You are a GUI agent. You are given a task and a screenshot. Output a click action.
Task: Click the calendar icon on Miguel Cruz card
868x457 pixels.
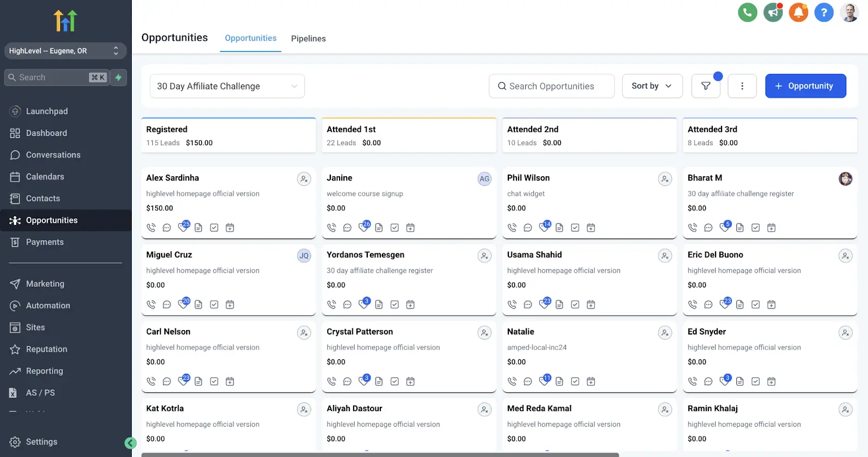[230, 305]
